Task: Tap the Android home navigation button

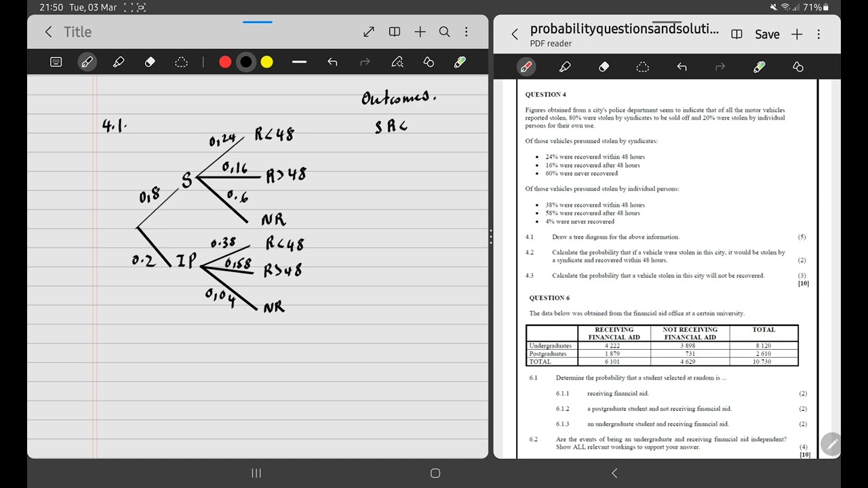Action: click(435, 473)
